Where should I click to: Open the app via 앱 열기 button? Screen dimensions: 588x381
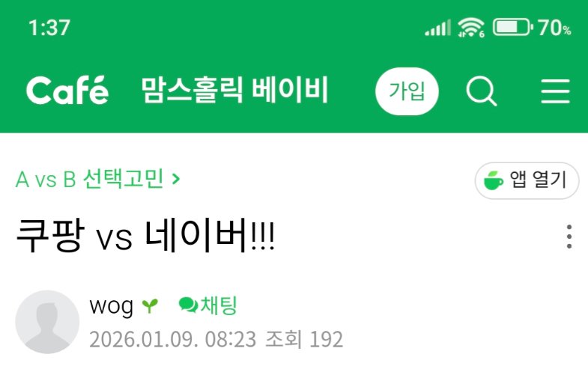click(x=527, y=180)
